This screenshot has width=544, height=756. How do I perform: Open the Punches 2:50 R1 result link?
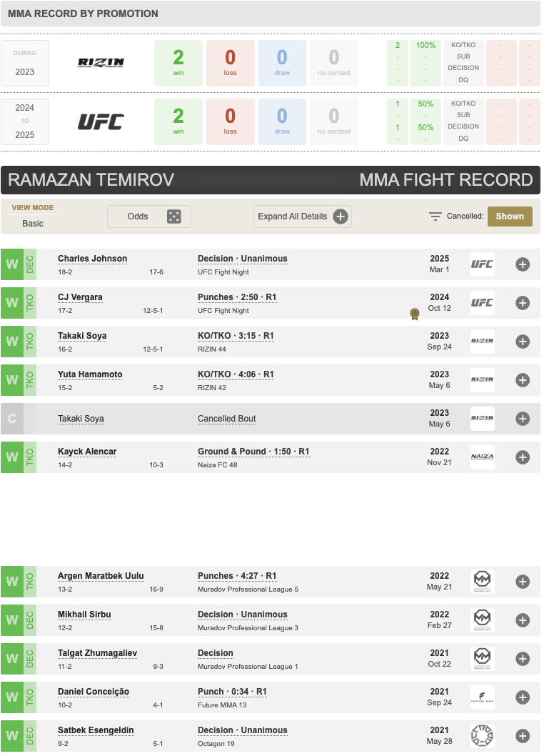click(x=237, y=297)
